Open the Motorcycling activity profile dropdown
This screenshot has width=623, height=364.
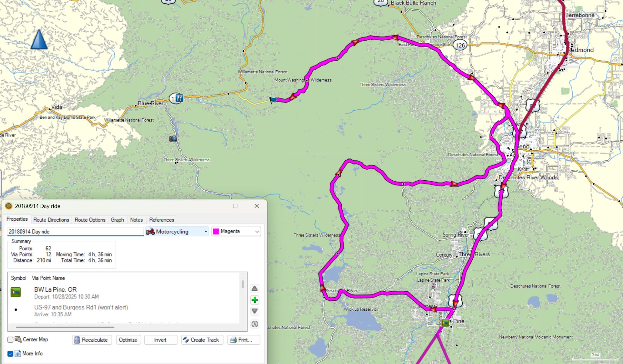pyautogui.click(x=177, y=232)
